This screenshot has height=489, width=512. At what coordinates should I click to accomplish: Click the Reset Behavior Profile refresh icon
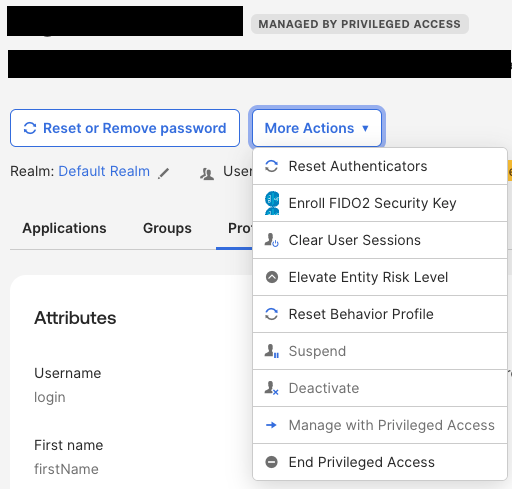(x=271, y=314)
